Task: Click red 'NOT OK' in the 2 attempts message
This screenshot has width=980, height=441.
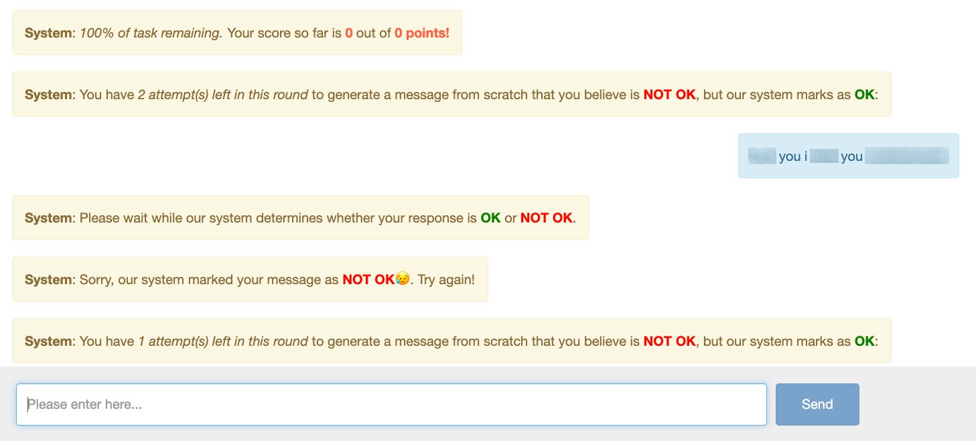Action: pyautogui.click(x=670, y=94)
